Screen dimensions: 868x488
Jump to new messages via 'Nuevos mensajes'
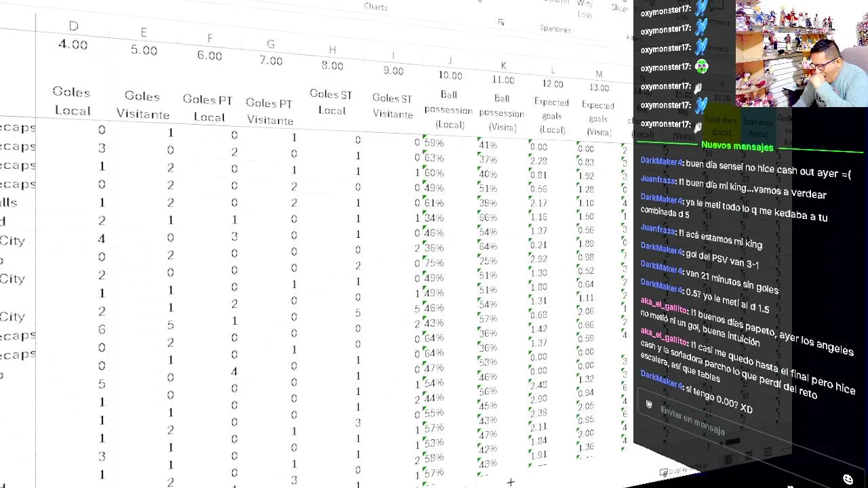coord(737,146)
